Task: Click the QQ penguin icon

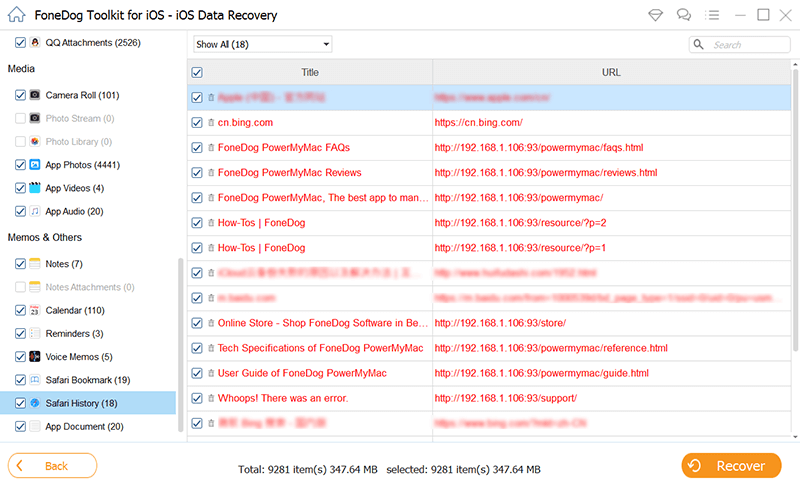Action: pyautogui.click(x=35, y=42)
